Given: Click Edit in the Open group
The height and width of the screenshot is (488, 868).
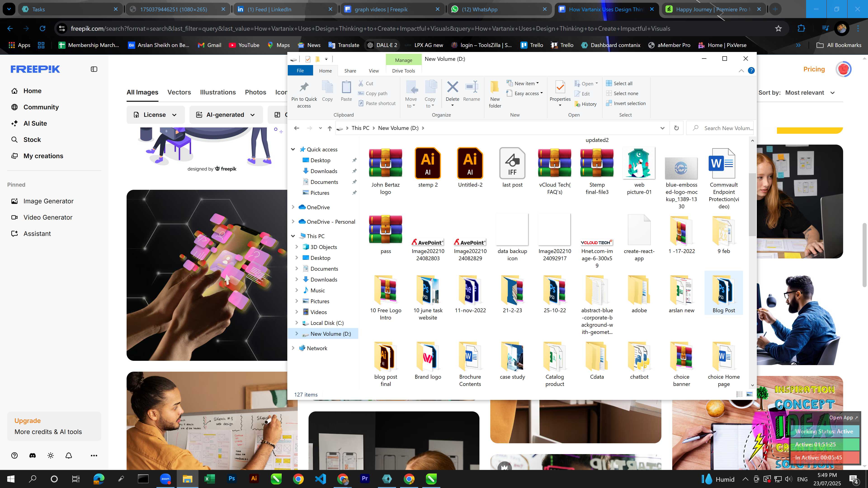Looking at the screenshot, I should click(x=582, y=94).
